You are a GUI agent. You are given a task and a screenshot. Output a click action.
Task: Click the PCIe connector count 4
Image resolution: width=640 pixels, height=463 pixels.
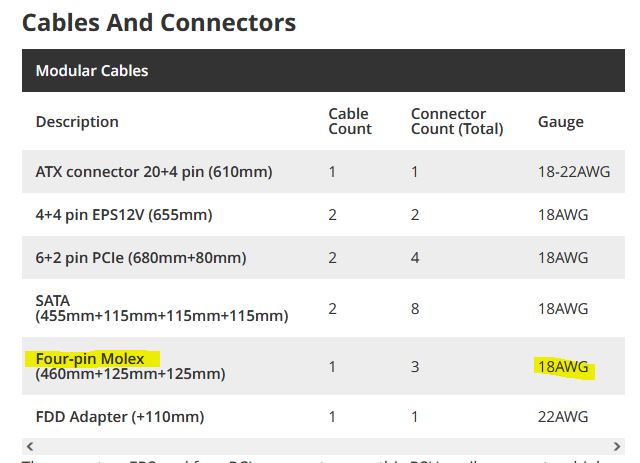pos(415,258)
